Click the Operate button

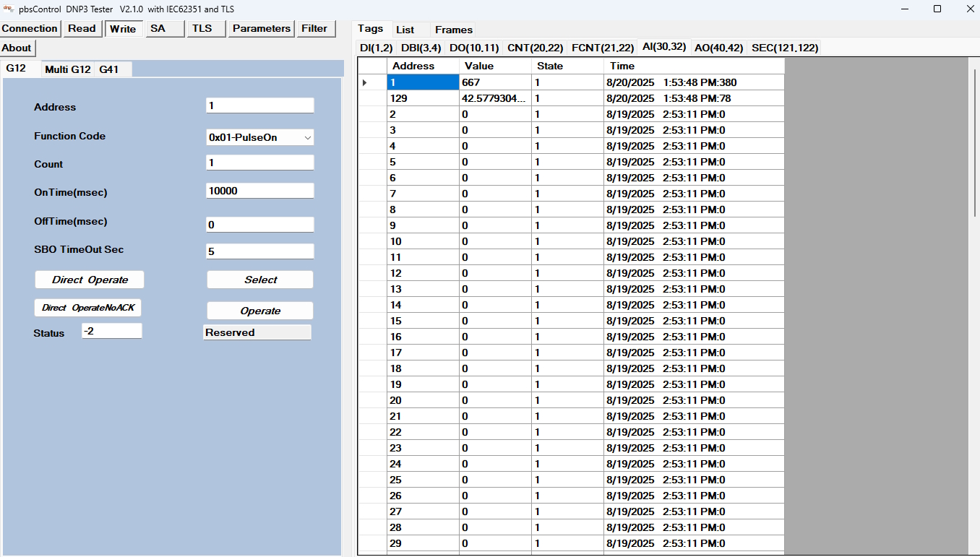click(x=259, y=310)
